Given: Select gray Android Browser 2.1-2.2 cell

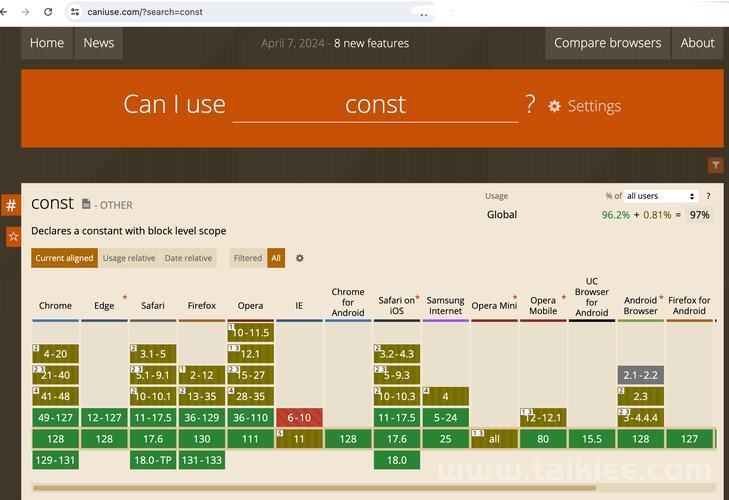Looking at the screenshot, I should [641, 375].
